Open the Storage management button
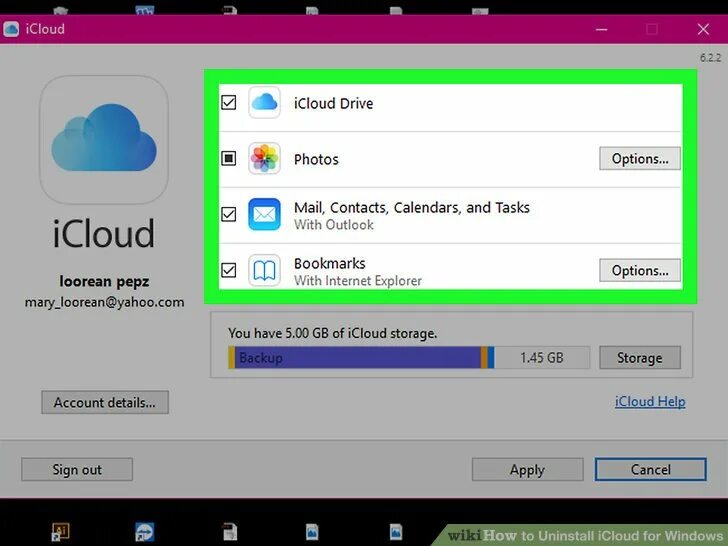The width and height of the screenshot is (728, 546). pyautogui.click(x=640, y=358)
